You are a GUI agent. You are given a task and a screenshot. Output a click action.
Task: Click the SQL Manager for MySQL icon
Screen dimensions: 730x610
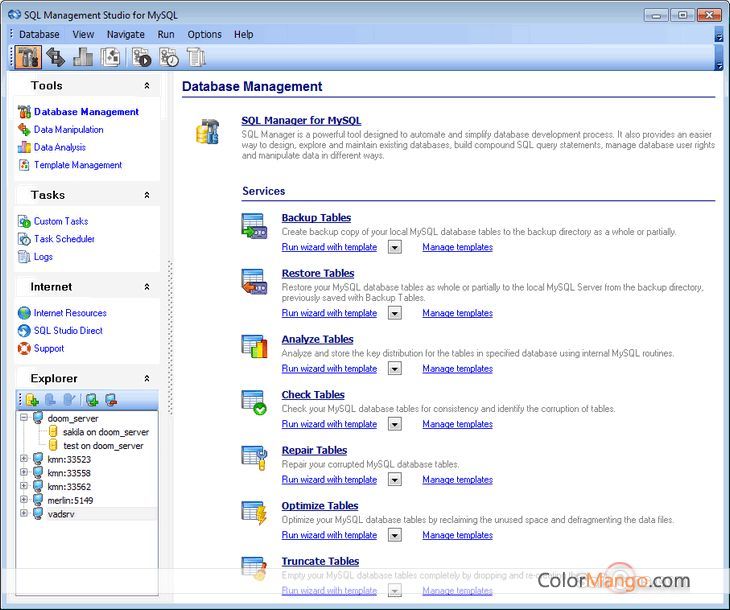tap(207, 131)
